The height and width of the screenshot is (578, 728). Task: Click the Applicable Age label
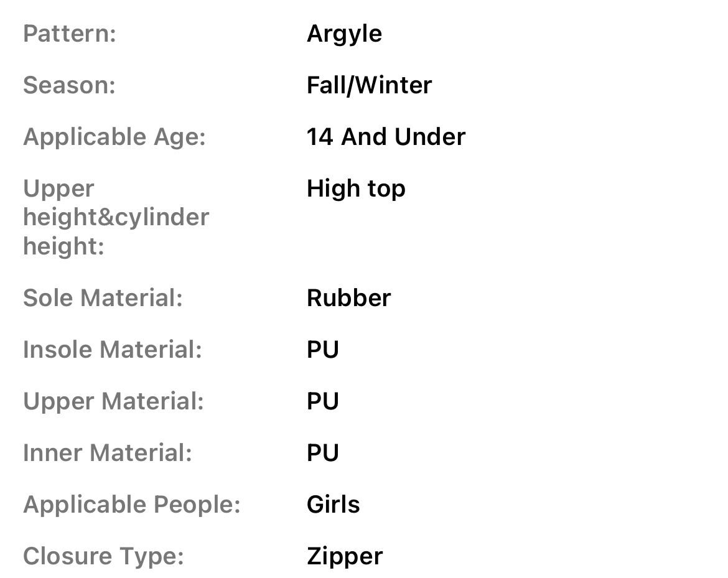tap(114, 137)
